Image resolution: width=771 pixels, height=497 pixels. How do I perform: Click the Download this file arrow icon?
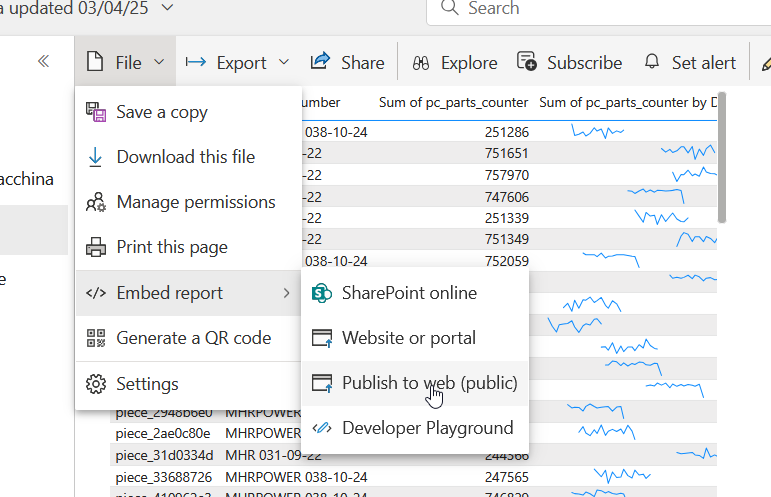(95, 157)
